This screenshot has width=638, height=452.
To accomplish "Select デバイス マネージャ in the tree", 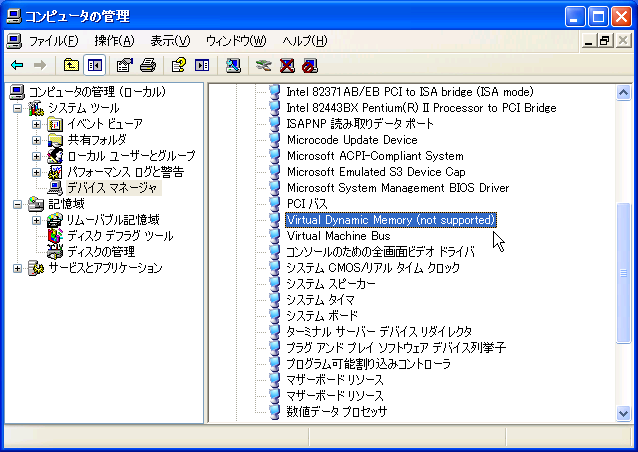I will pyautogui.click(x=114, y=188).
